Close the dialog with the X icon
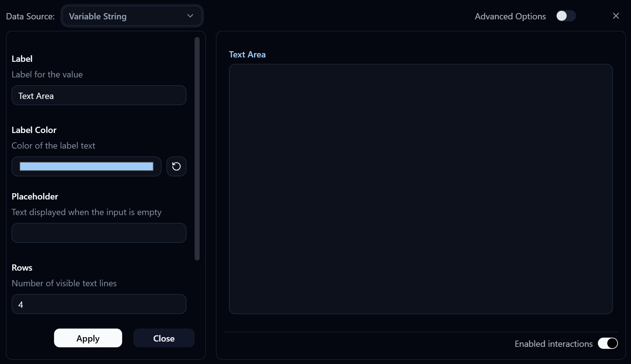 pyautogui.click(x=616, y=16)
